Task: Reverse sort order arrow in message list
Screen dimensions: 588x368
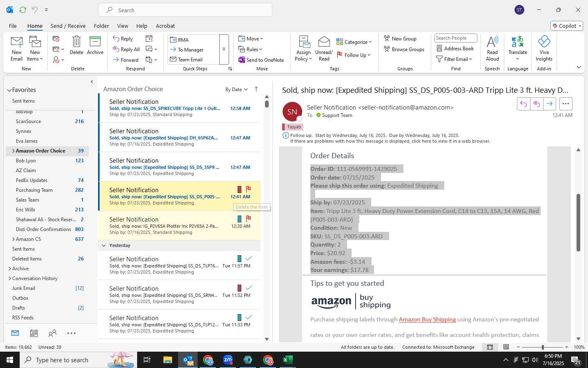Action: (256, 89)
